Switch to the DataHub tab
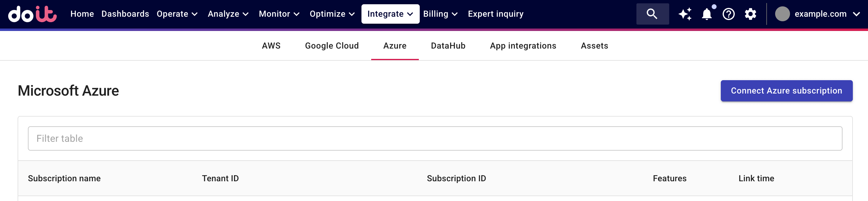The image size is (868, 201). 448,46
